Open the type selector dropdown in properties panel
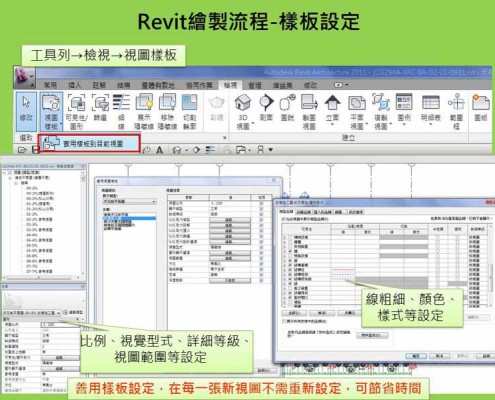Screen dimensions: 495x400 coord(32,313)
